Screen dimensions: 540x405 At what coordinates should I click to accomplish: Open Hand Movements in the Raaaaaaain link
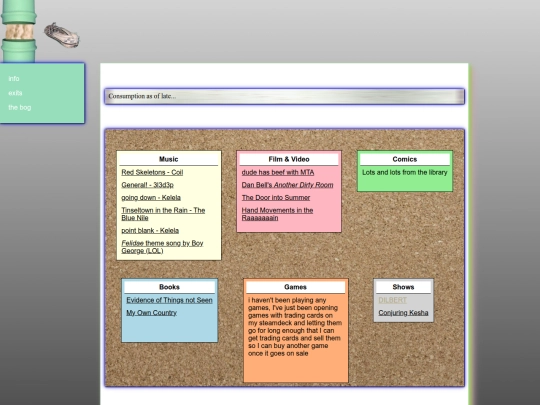tap(277, 214)
